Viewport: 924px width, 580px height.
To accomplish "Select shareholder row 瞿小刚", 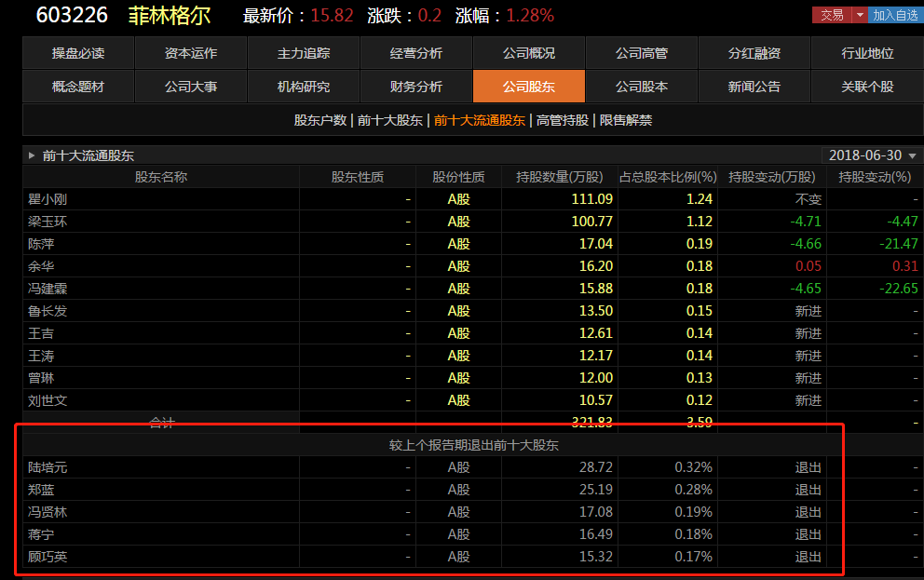I will pos(472,199).
